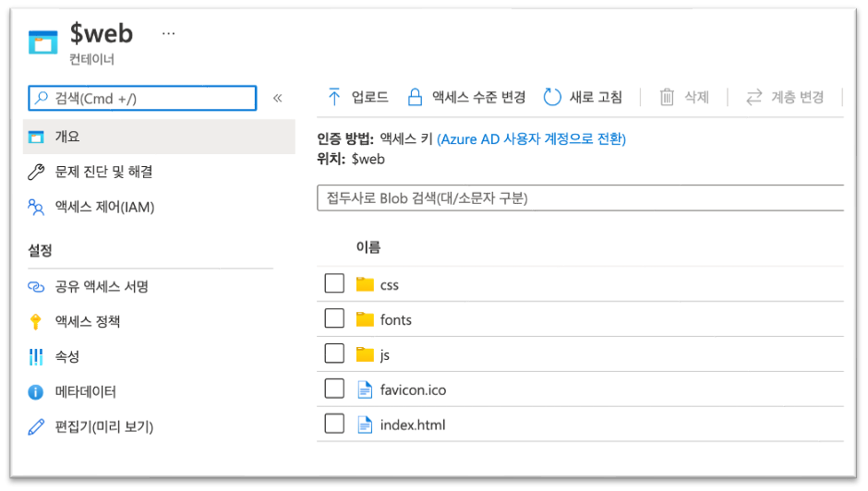Screen dimensions: 868x491
Task: Click 계층 변경 tier button
Action: (785, 98)
